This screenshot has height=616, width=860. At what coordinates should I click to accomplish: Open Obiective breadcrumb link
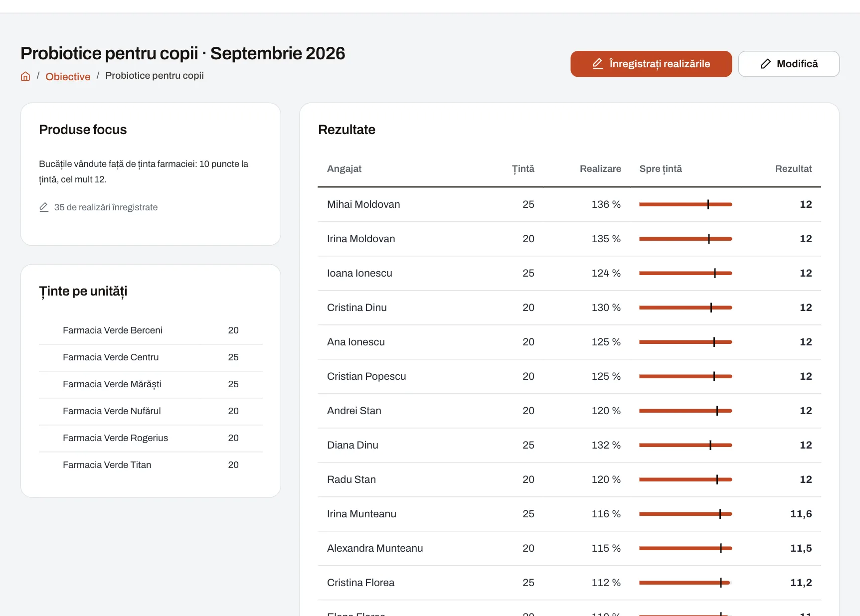68,76
